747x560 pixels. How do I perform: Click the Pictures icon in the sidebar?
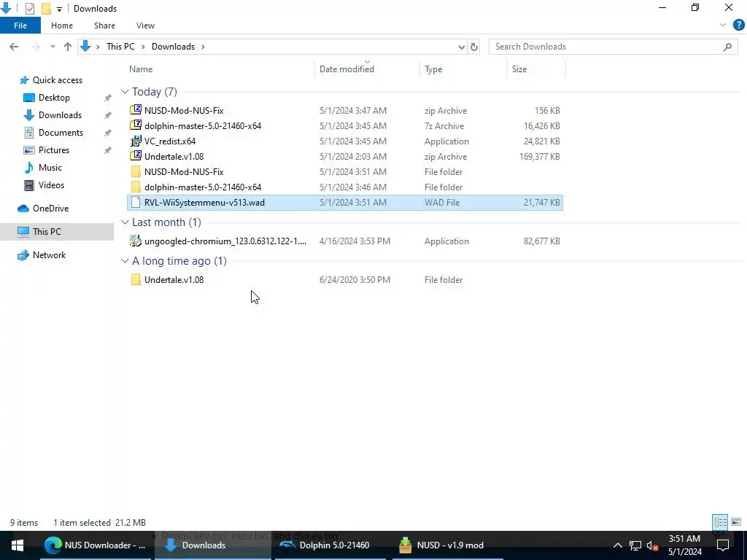click(x=29, y=150)
